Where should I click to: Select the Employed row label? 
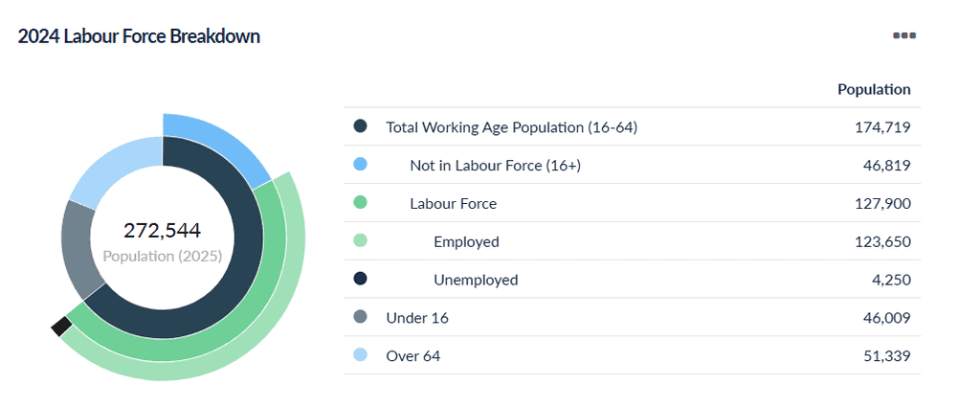click(466, 242)
